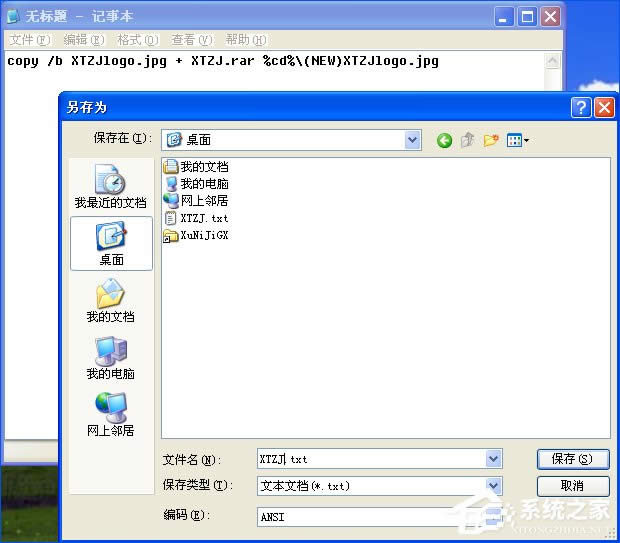Expand the 保存在 location dropdown

pyautogui.click(x=412, y=140)
